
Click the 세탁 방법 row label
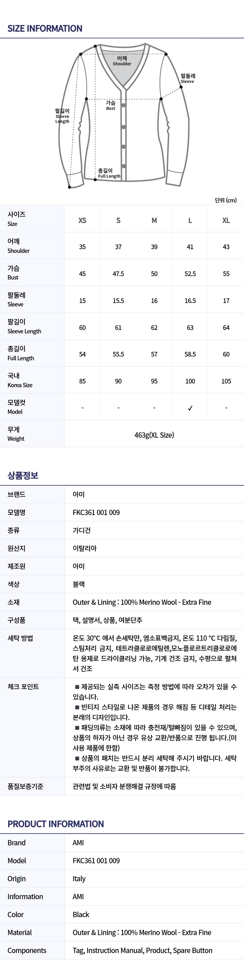point(20,638)
